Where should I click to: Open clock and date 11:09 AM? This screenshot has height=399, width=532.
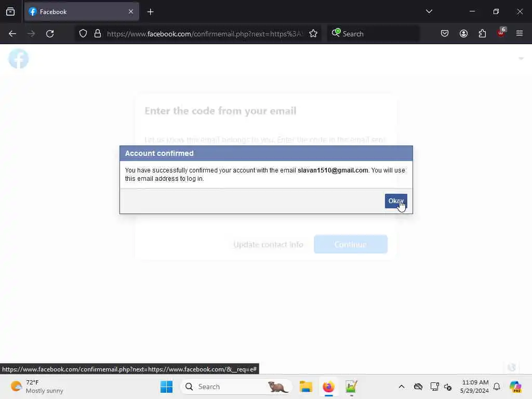click(x=475, y=387)
